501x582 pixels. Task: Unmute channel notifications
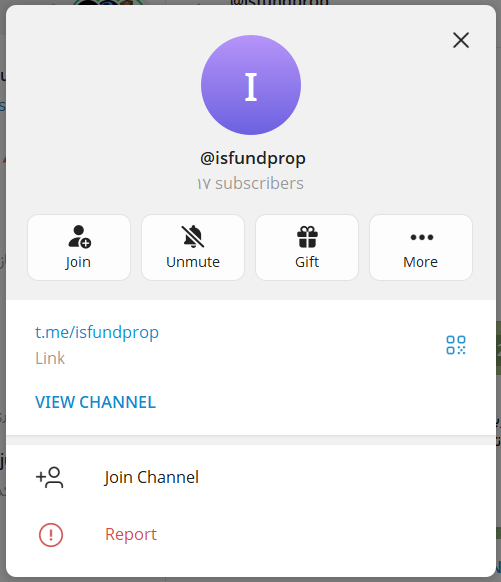193,247
